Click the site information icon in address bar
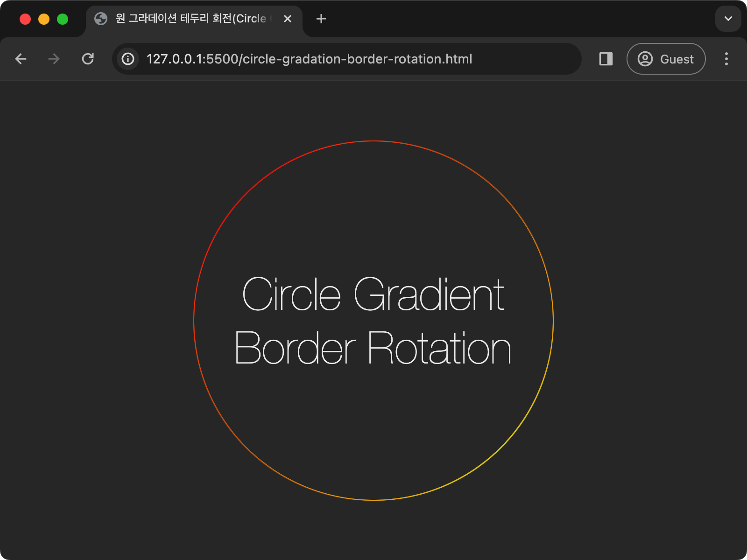747x560 pixels. coord(127,59)
